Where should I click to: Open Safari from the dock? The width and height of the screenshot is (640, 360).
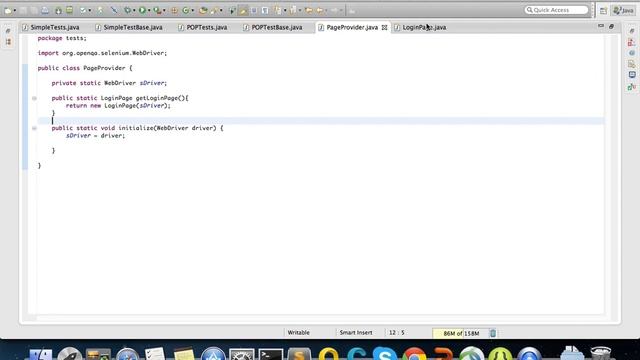127,354
